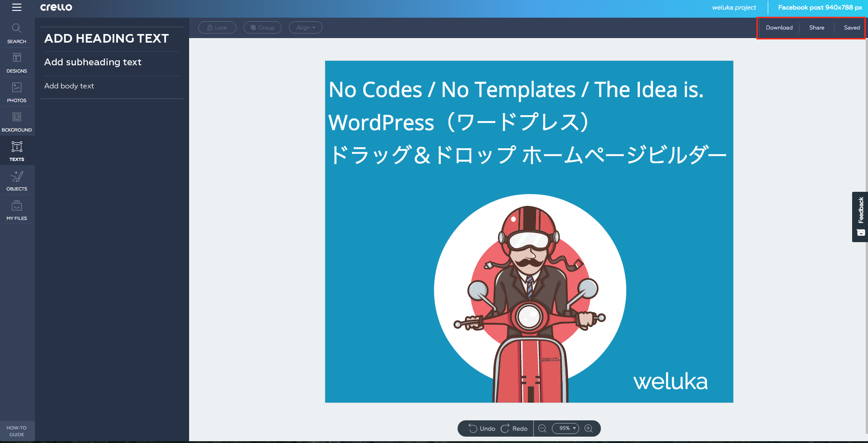Open the Background panel

tap(17, 122)
